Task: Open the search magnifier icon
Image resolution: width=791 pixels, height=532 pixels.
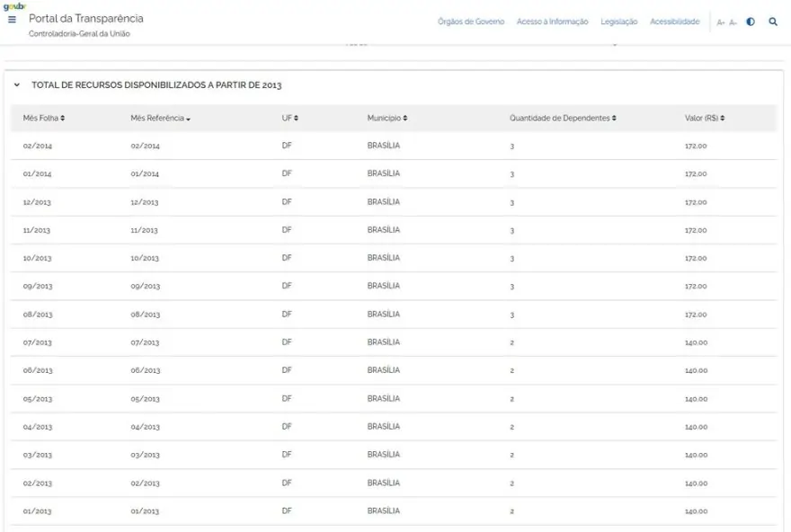Action: pyautogui.click(x=773, y=22)
